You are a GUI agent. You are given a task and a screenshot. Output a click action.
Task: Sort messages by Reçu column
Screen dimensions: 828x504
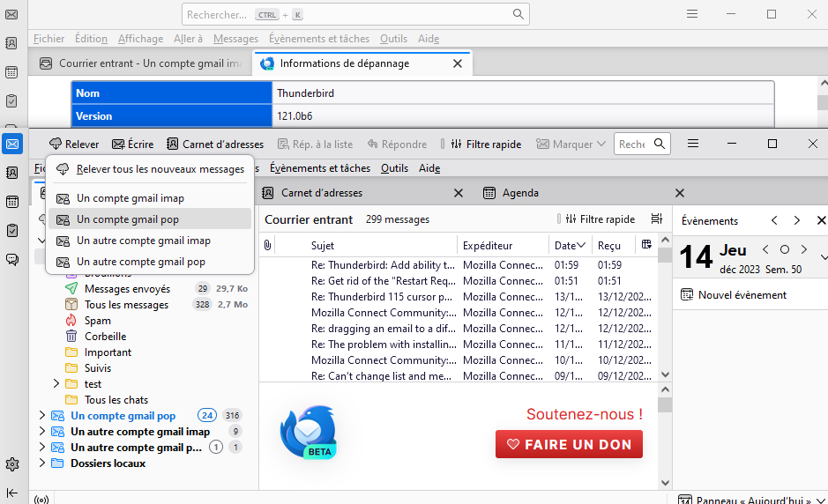click(x=608, y=246)
